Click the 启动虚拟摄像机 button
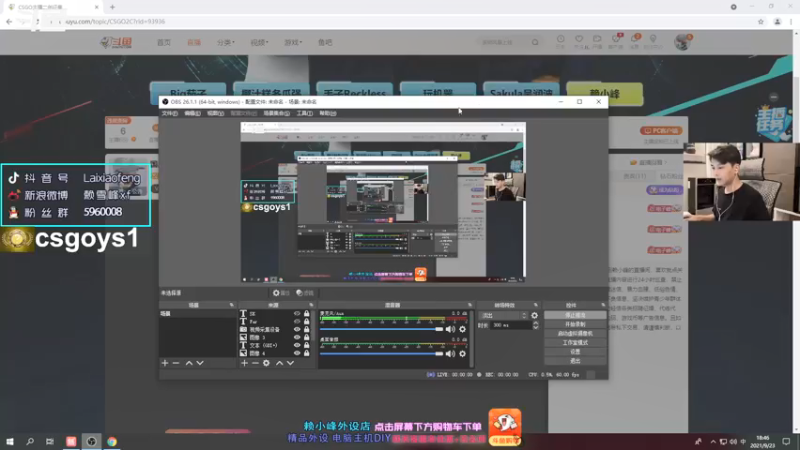 click(575, 334)
